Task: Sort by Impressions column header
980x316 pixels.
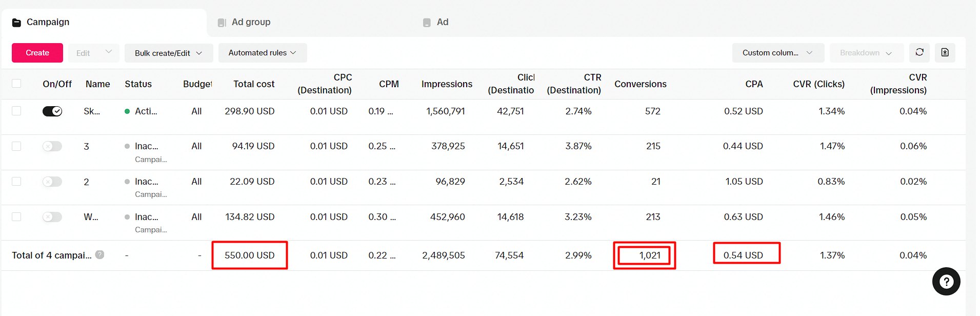Action: (447, 84)
